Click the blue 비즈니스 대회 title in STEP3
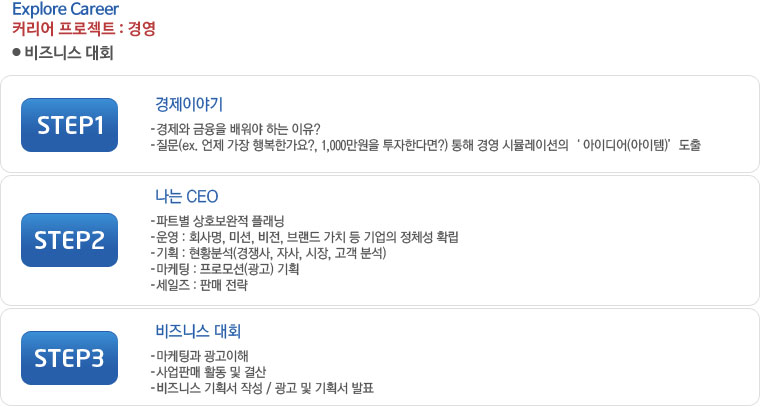Viewport: 760px width, 407px height. 198,330
